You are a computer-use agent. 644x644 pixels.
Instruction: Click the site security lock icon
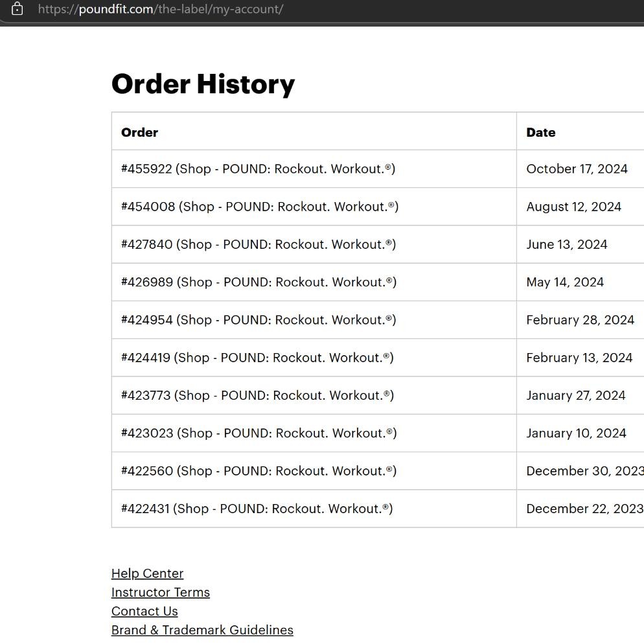(x=17, y=8)
